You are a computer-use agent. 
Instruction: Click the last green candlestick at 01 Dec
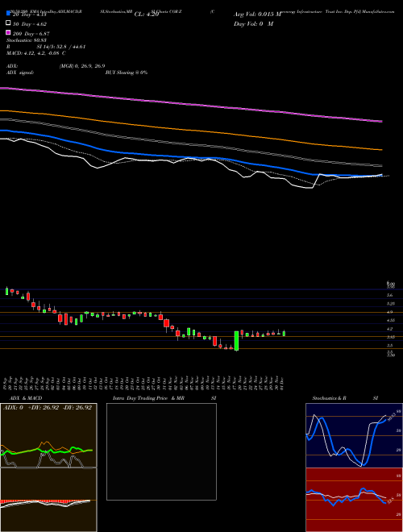coord(284,333)
